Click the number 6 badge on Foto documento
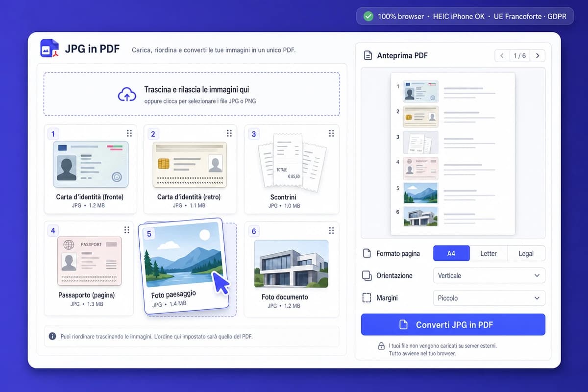The height and width of the screenshot is (392, 588). click(253, 231)
